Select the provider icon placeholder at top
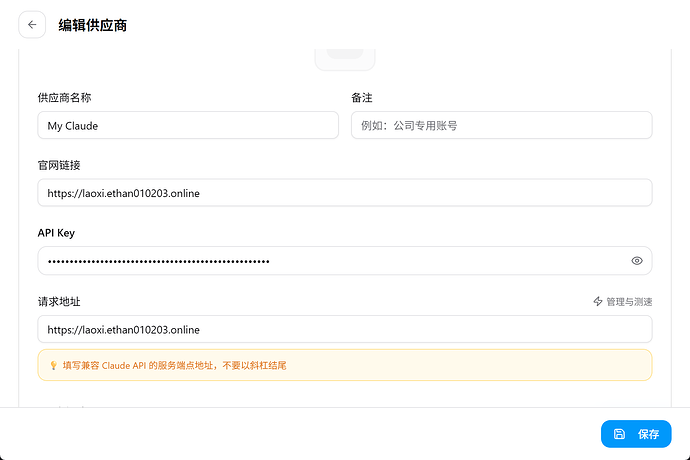The height and width of the screenshot is (460, 690). point(345,59)
